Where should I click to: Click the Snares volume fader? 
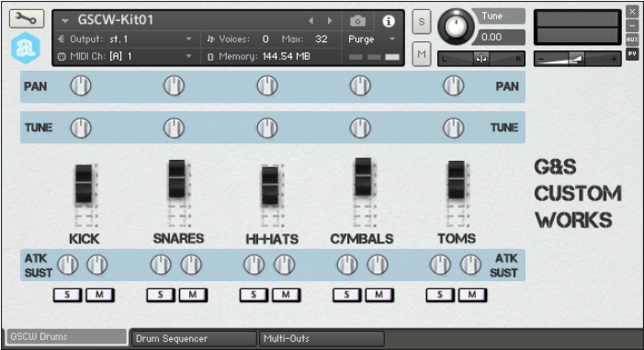click(177, 179)
